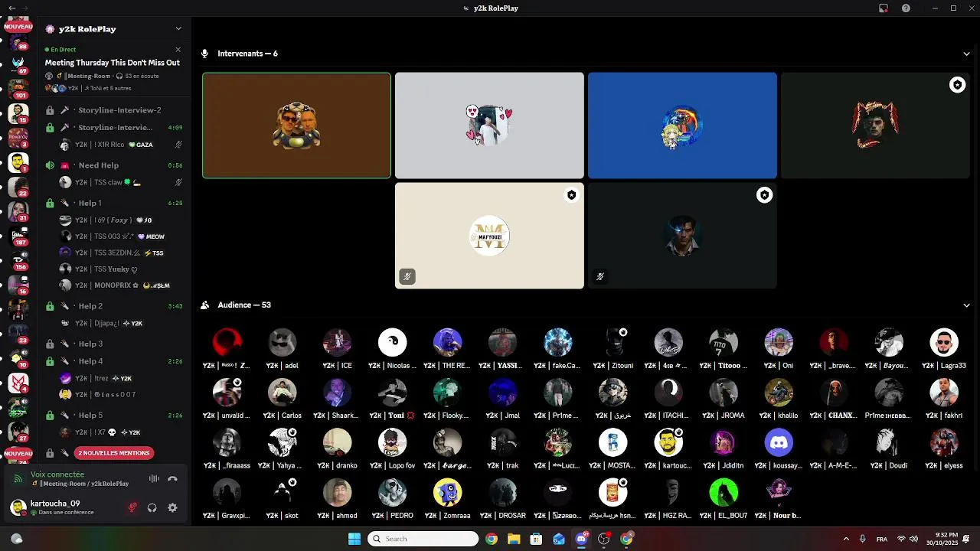980x551 pixels.
Task: Click audience member Y2K | adel
Action: tap(282, 350)
